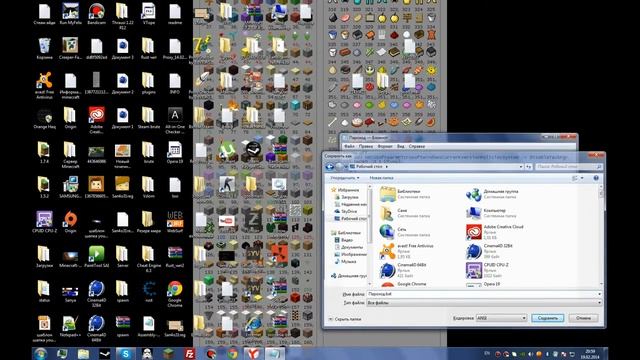Open the Вид menu in Notepad

point(400,146)
